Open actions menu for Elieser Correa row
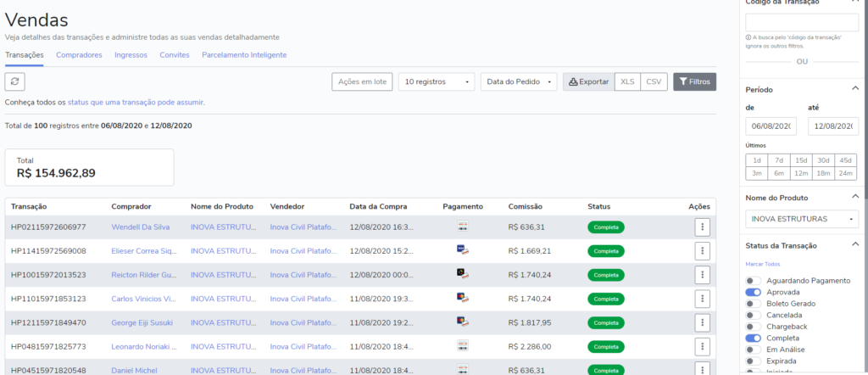Image resolution: width=868 pixels, height=375 pixels. (x=702, y=251)
